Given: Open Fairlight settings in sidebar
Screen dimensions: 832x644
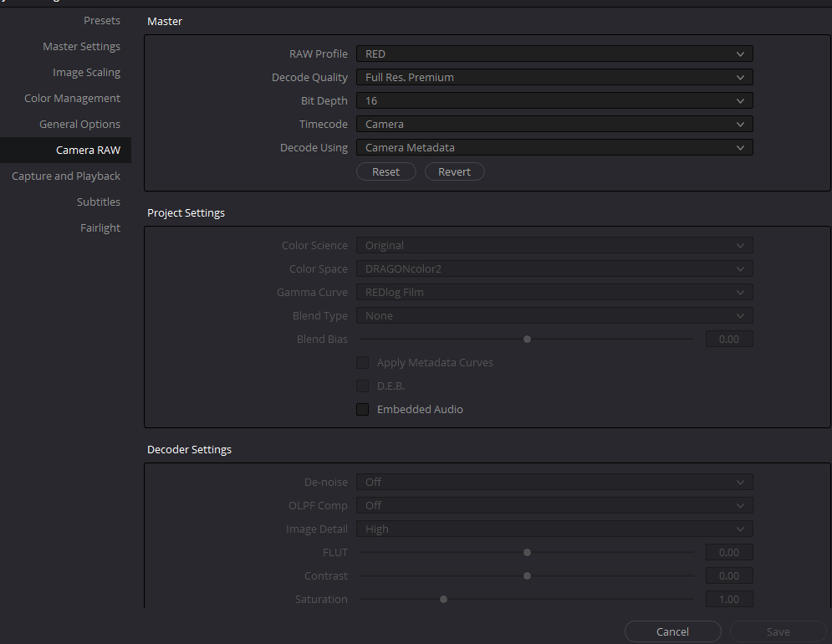Looking at the screenshot, I should [x=100, y=227].
